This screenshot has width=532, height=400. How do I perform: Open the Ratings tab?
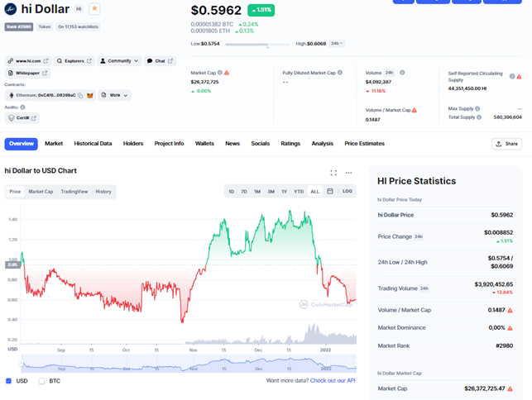click(290, 144)
